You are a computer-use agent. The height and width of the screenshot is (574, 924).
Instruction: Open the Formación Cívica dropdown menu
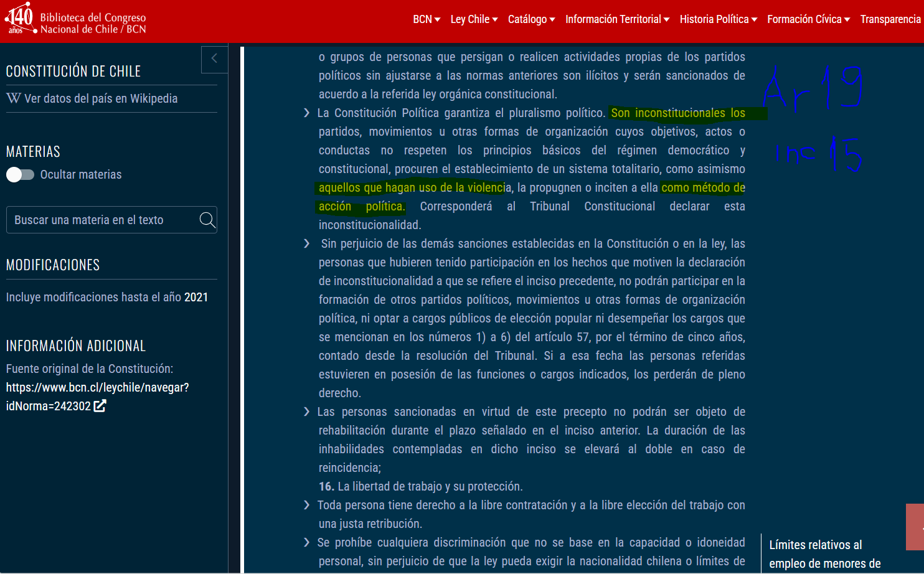pyautogui.click(x=808, y=19)
